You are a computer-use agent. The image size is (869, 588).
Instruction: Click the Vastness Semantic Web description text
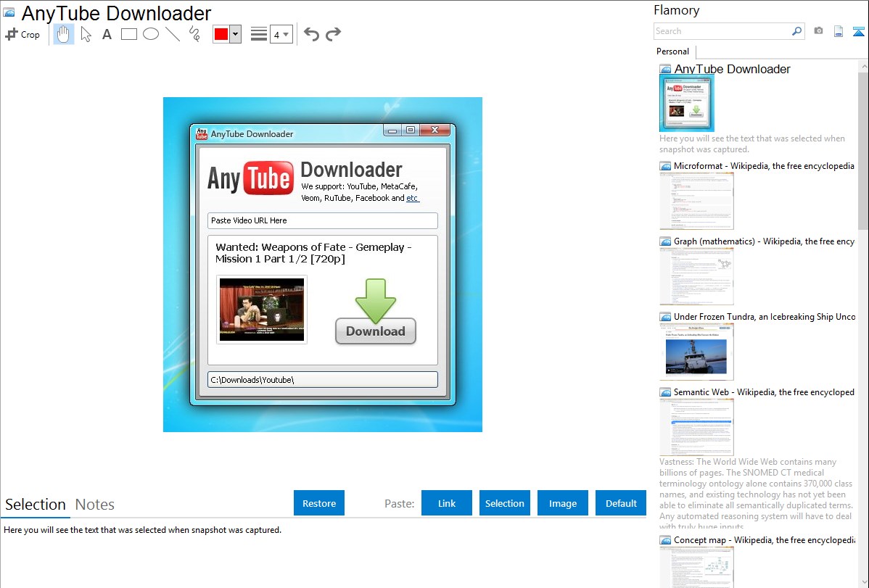pos(756,494)
